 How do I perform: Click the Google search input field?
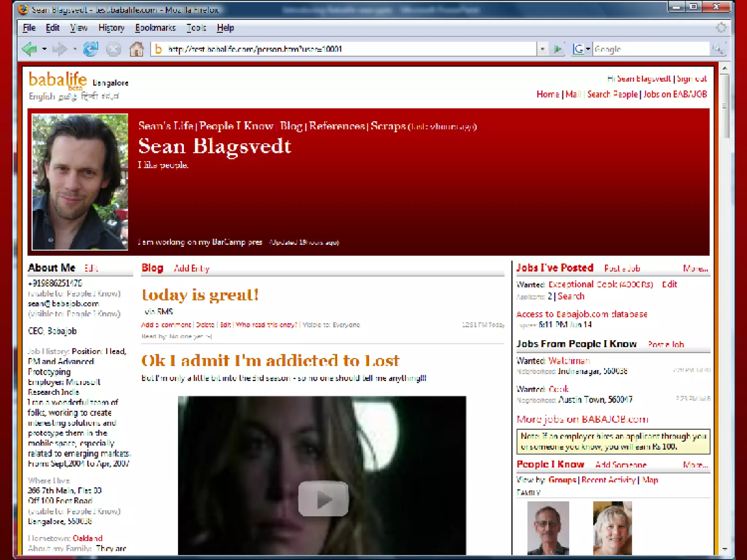pos(649,49)
